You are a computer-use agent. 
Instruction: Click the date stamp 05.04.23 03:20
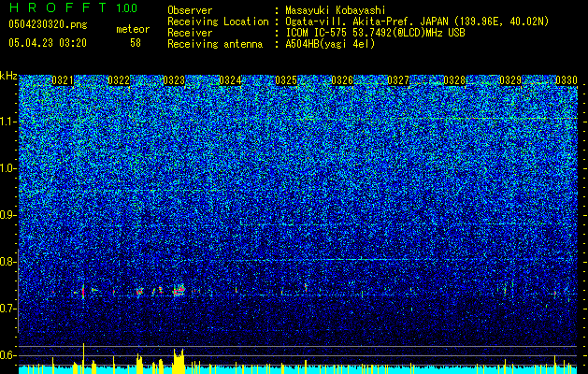(x=48, y=43)
